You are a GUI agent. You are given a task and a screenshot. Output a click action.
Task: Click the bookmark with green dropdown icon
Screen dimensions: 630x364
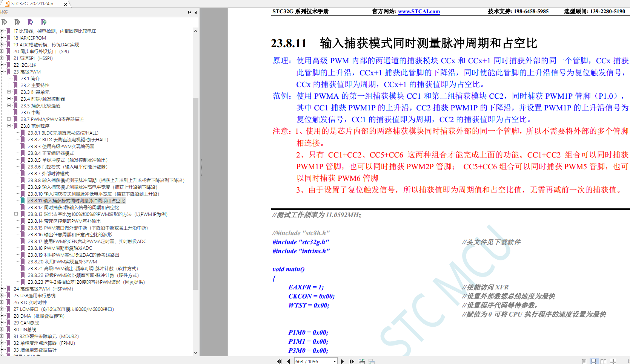coord(44,22)
